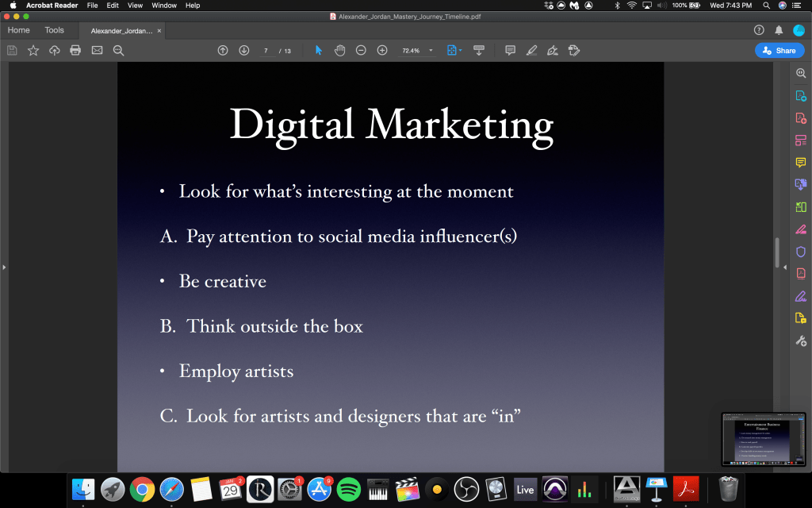This screenshot has height=508, width=812.
Task: Open the notifications bell
Action: pos(779,30)
